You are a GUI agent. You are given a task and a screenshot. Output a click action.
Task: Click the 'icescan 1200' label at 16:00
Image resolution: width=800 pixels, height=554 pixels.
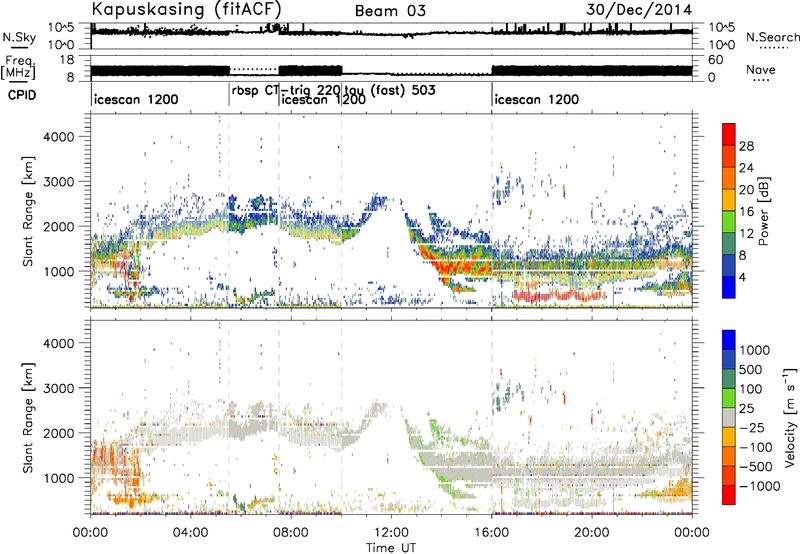[537, 99]
